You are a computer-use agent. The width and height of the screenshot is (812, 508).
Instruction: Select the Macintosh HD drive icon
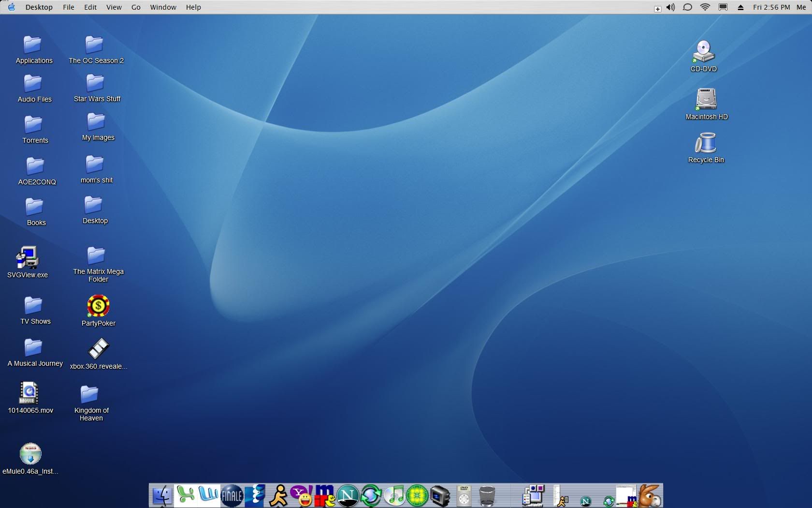[706, 99]
